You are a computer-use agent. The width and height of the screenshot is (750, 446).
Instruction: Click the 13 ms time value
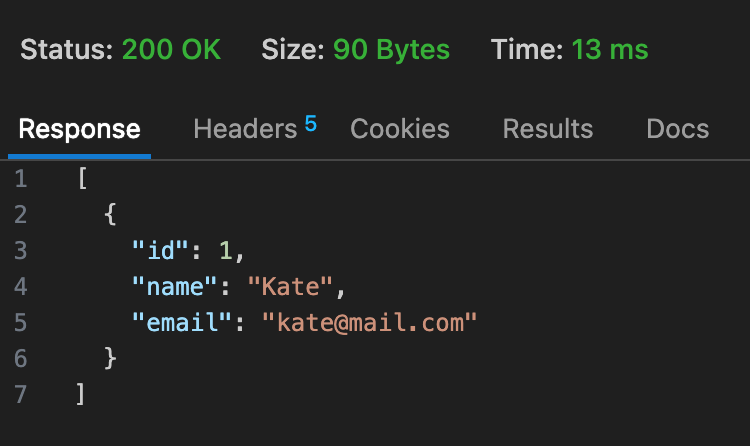click(x=610, y=49)
